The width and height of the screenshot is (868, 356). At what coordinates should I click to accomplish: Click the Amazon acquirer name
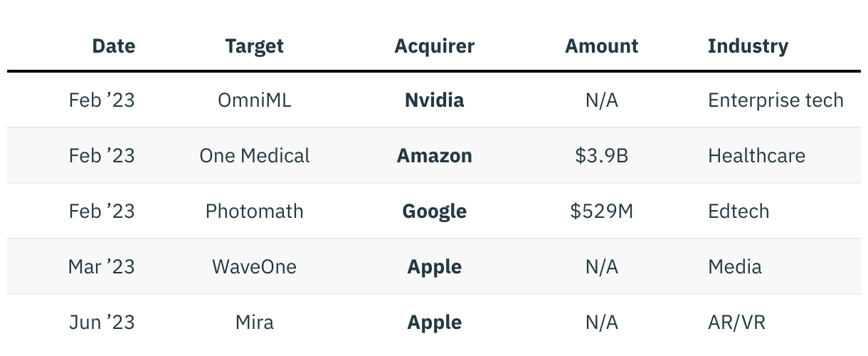click(x=434, y=156)
